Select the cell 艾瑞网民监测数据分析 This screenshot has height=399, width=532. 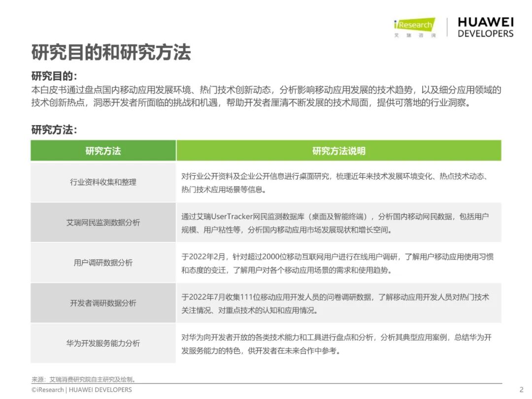pos(103,223)
